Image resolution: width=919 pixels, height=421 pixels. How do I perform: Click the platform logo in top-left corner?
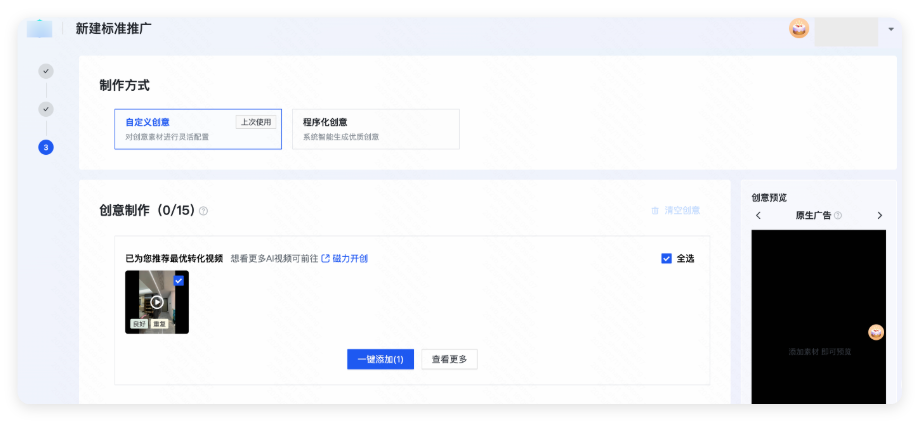(x=39, y=28)
